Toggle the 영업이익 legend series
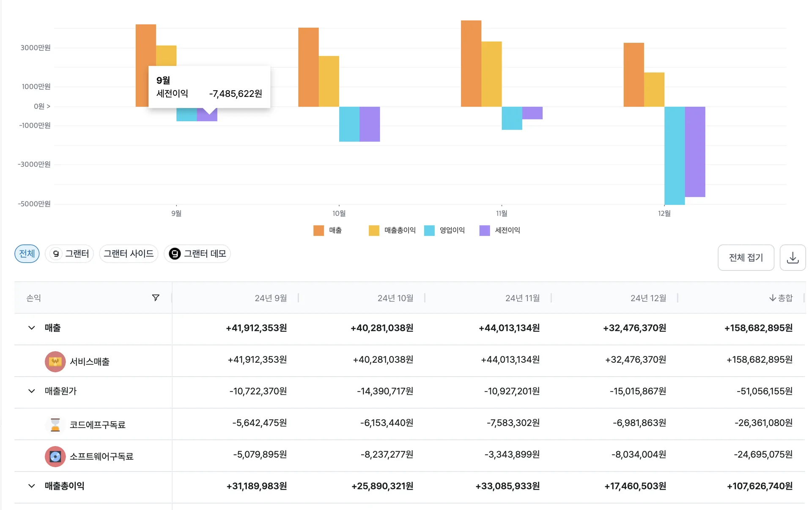This screenshot has height=510, width=812. coord(444,230)
